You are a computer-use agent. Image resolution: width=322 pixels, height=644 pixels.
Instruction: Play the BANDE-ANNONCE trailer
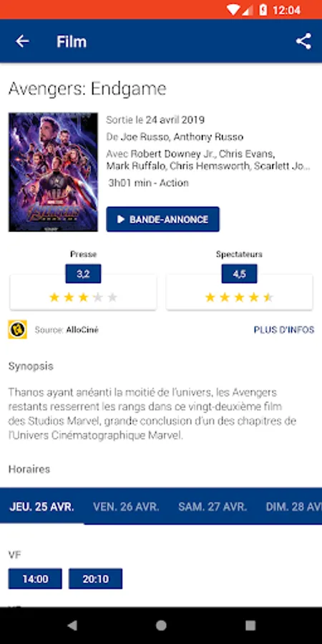coord(162,220)
